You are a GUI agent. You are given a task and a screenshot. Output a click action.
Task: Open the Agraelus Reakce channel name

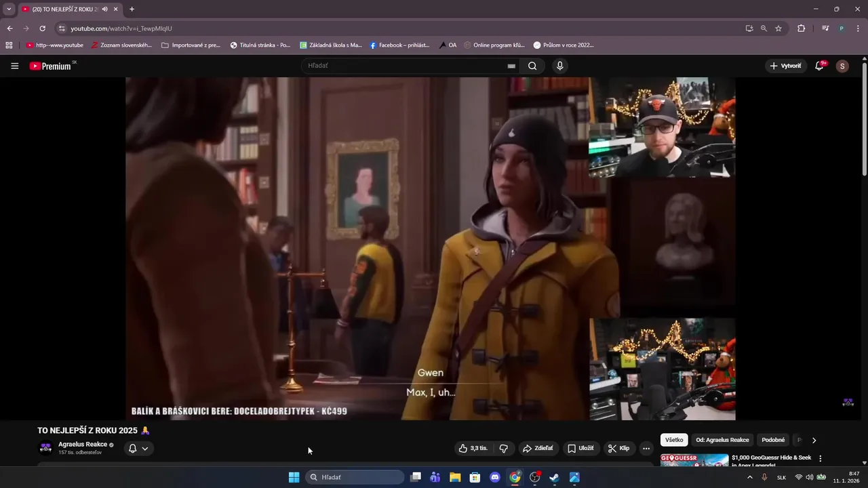click(x=83, y=445)
